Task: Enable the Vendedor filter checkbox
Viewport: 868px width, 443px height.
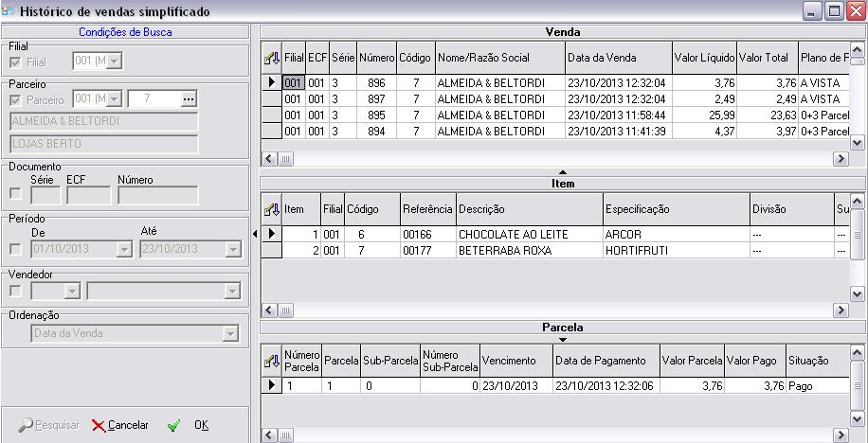Action: point(15,291)
